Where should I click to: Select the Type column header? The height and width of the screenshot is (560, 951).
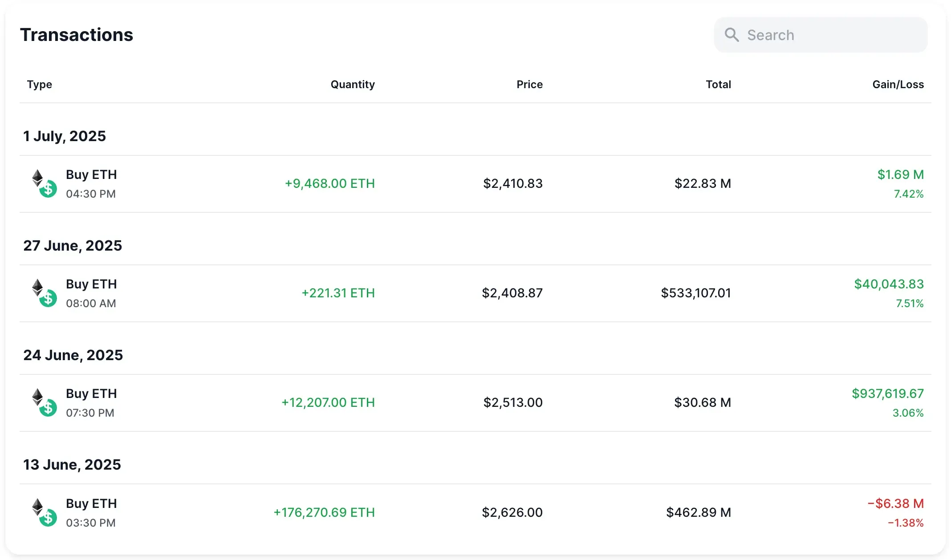pos(39,84)
